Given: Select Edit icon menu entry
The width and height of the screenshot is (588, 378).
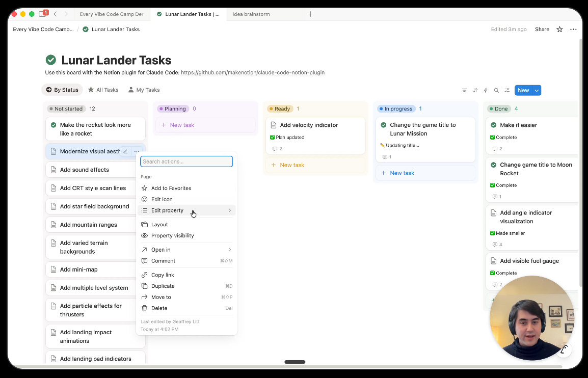Looking at the screenshot, I should tap(186, 200).
